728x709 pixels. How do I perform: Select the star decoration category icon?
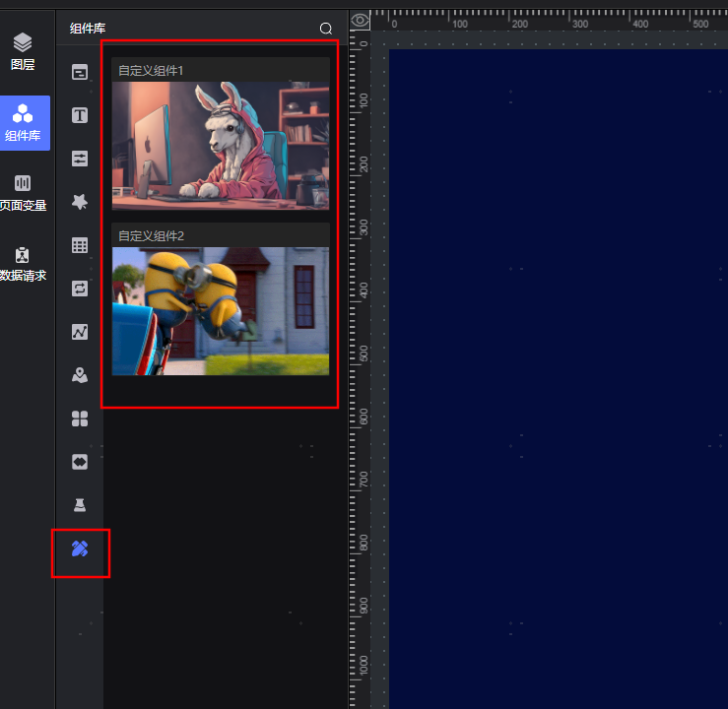[x=80, y=202]
